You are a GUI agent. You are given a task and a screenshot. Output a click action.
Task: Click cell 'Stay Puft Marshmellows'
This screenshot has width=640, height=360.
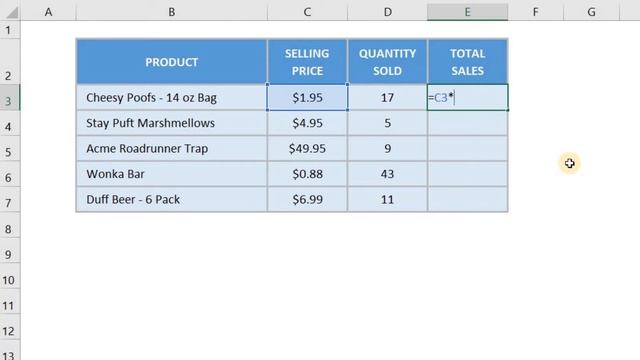[x=171, y=123]
